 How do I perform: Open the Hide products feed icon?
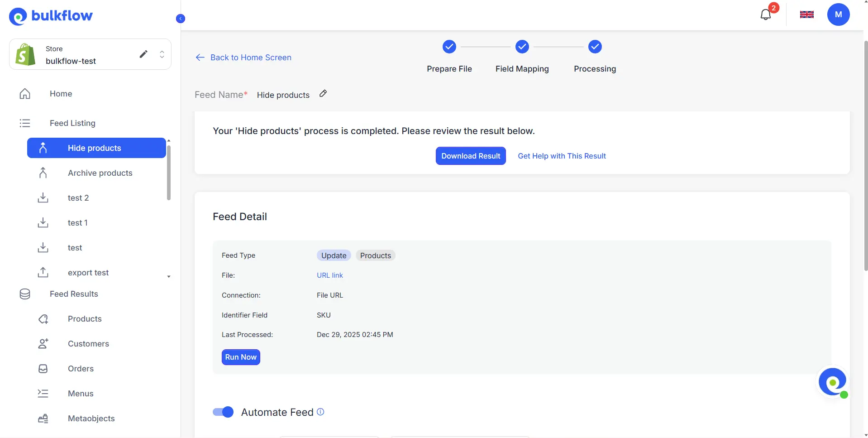tap(43, 148)
